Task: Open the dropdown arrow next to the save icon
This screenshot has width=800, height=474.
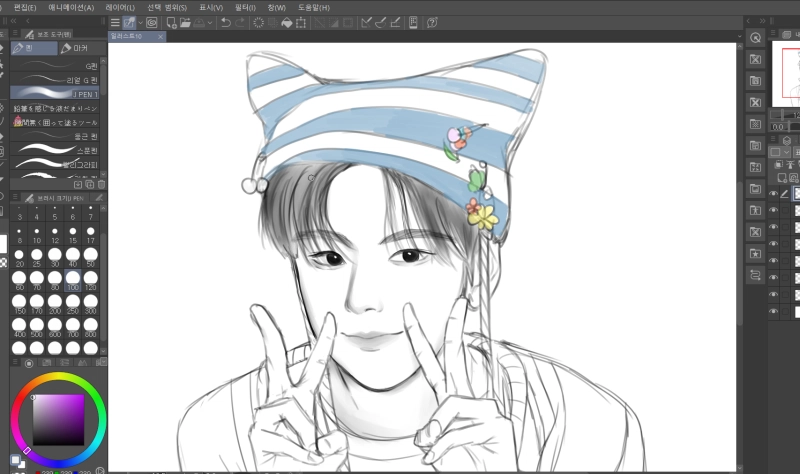Action: pyautogui.click(x=212, y=22)
